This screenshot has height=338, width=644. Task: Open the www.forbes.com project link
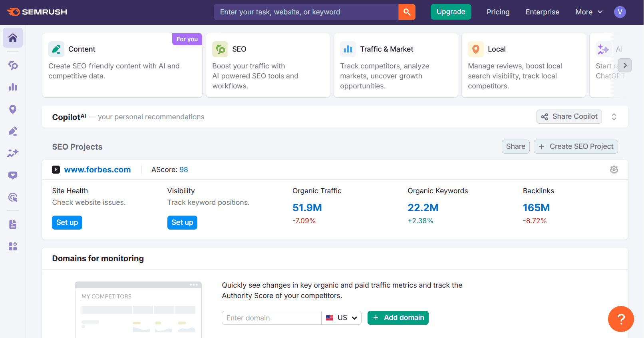click(x=97, y=170)
